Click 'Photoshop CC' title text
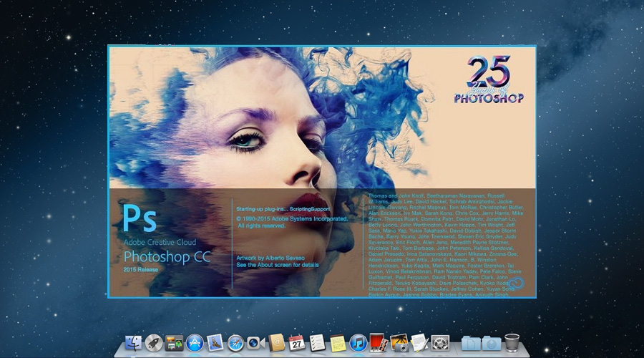Screen dimensions: 644x358 [167, 257]
